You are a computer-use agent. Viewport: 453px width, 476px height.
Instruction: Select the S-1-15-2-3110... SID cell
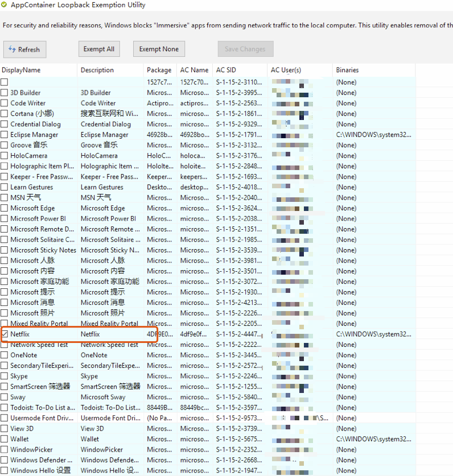(239, 82)
